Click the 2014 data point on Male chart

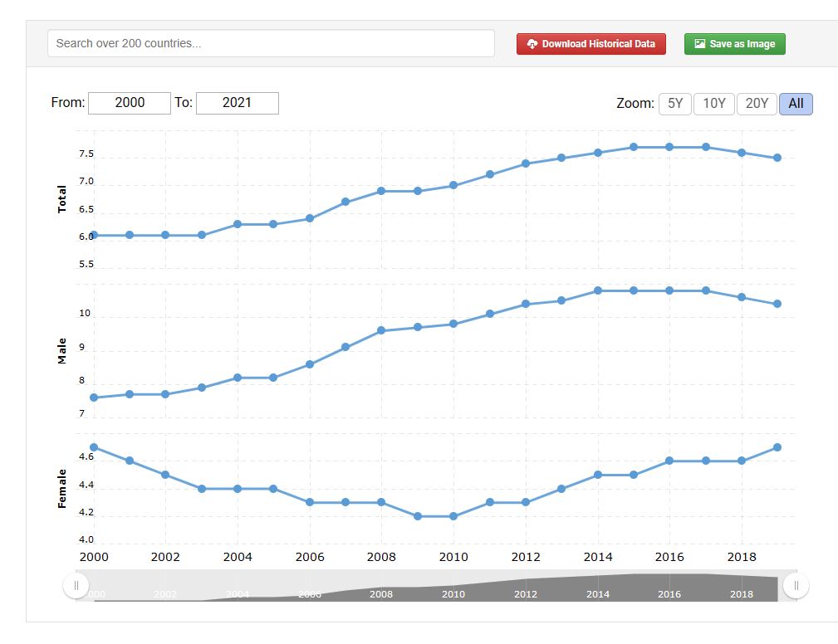tap(598, 290)
